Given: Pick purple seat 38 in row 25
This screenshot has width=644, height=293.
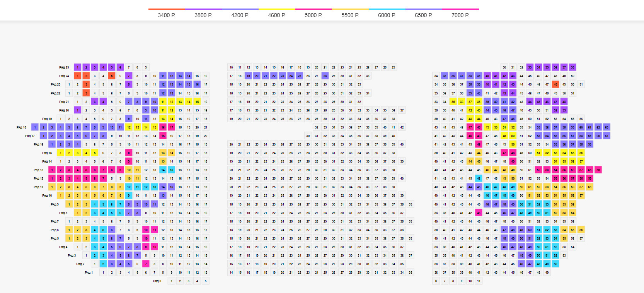Looking at the screenshot, I should pos(572,67).
